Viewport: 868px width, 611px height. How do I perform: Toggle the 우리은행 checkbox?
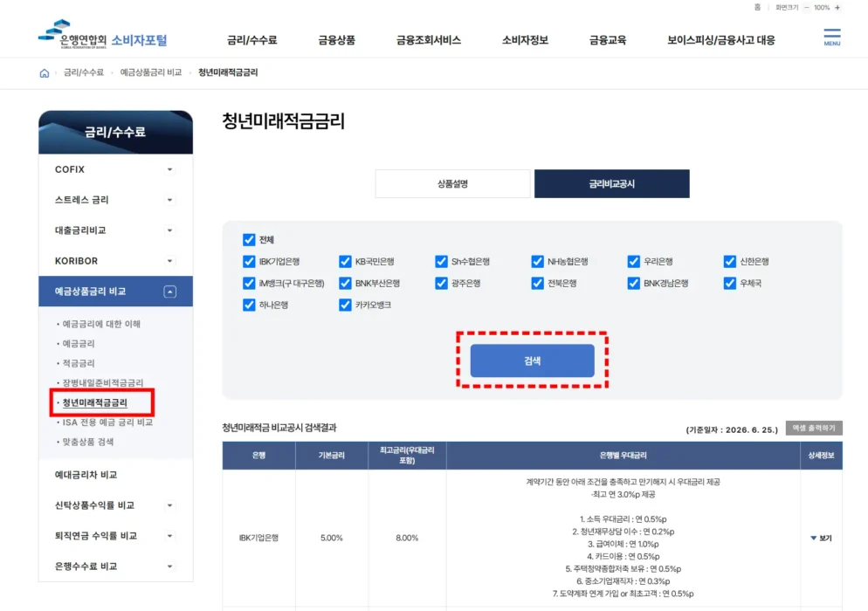(634, 261)
